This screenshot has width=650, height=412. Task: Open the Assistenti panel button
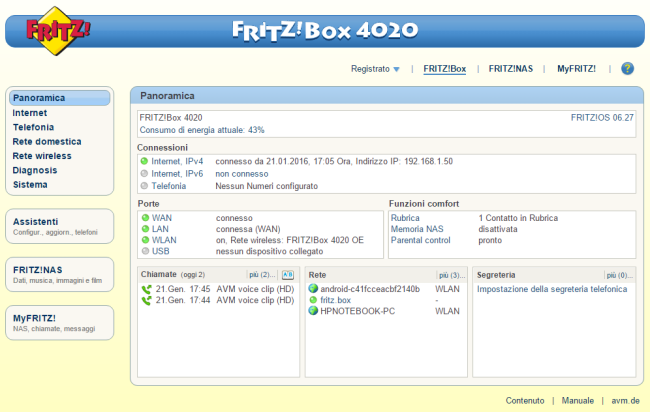59,226
